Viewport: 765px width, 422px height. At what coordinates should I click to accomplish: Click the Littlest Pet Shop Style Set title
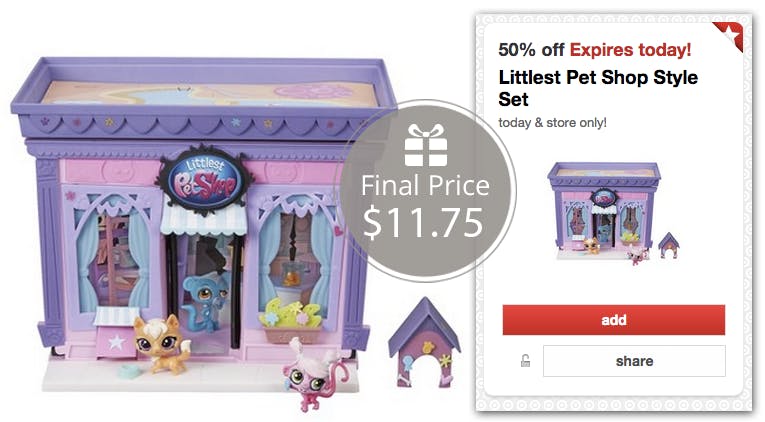[x=598, y=88]
